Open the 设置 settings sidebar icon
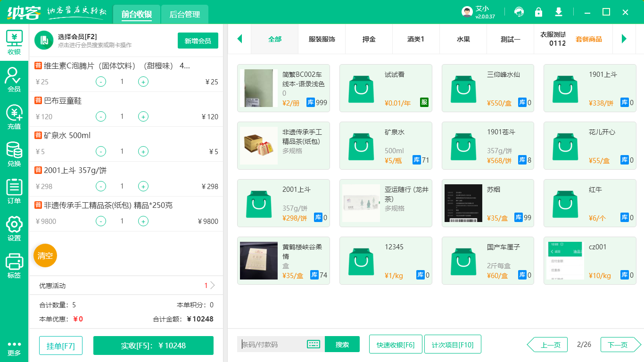644x362 pixels. (14, 229)
